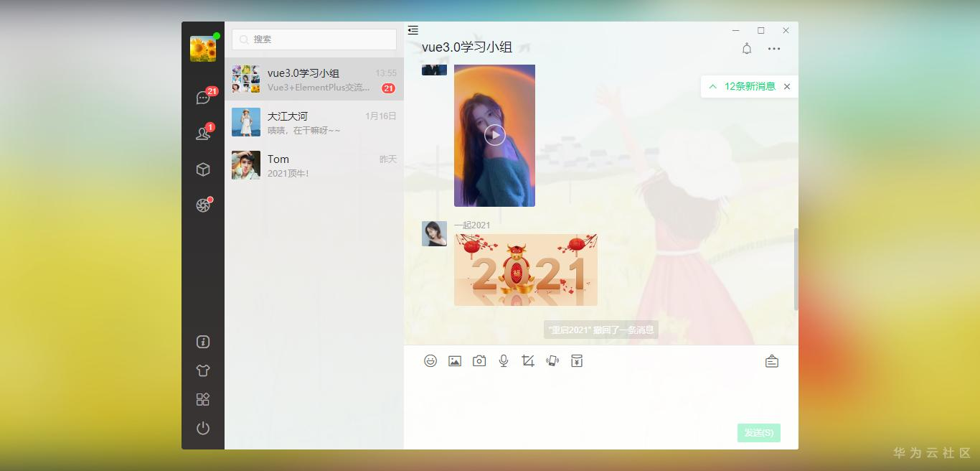Open the more options menu with three dots
This screenshot has width=980, height=471.
pos(774,49)
